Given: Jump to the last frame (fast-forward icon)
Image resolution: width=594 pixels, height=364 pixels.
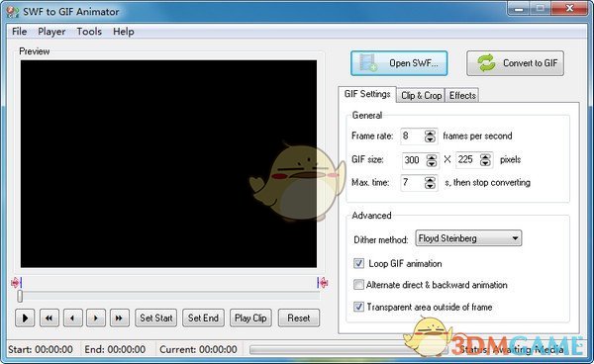Looking at the screenshot, I should pyautogui.click(x=120, y=318).
